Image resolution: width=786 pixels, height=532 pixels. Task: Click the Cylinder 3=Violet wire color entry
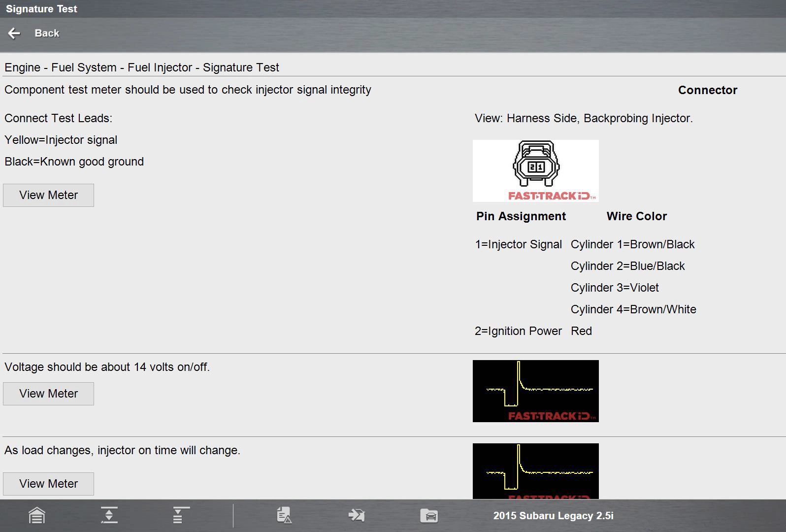coord(614,288)
